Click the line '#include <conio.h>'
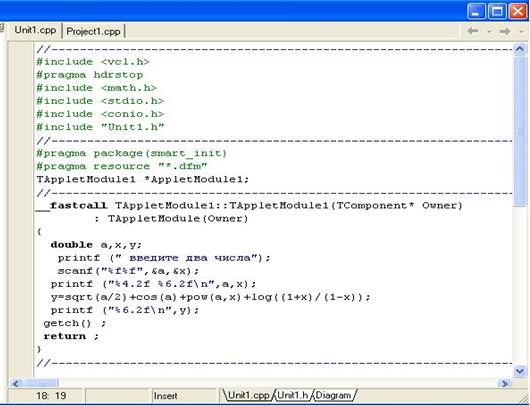This screenshot has height=406, width=530. coord(100,114)
